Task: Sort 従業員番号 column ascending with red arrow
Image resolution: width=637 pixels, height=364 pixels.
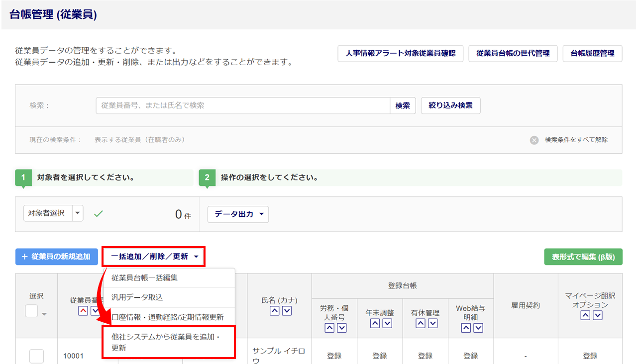Action: (x=83, y=311)
